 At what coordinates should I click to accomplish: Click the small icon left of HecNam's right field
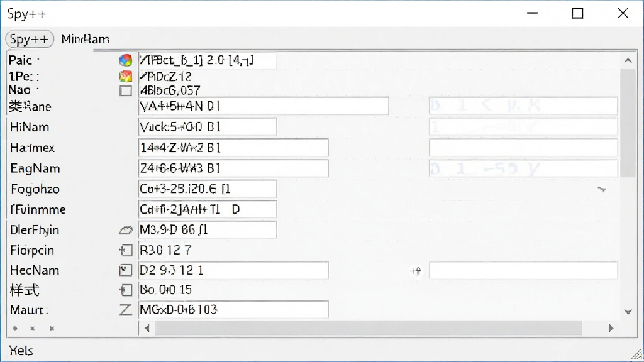(x=416, y=271)
